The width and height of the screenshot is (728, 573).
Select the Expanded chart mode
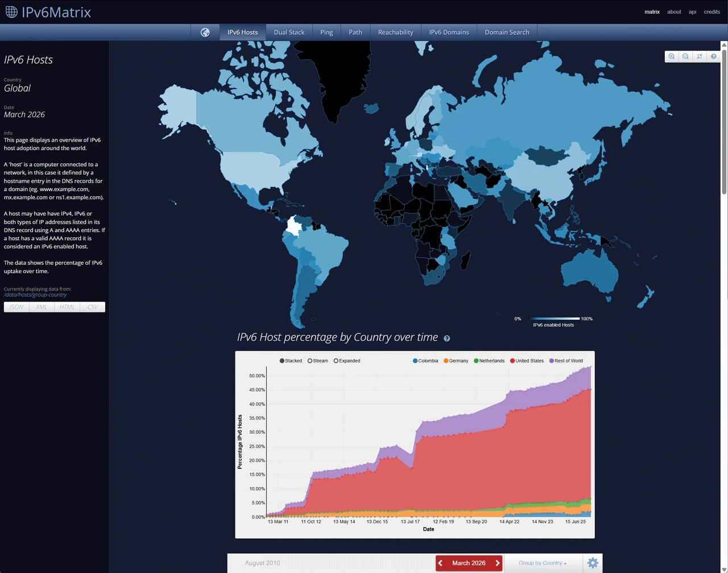point(347,361)
